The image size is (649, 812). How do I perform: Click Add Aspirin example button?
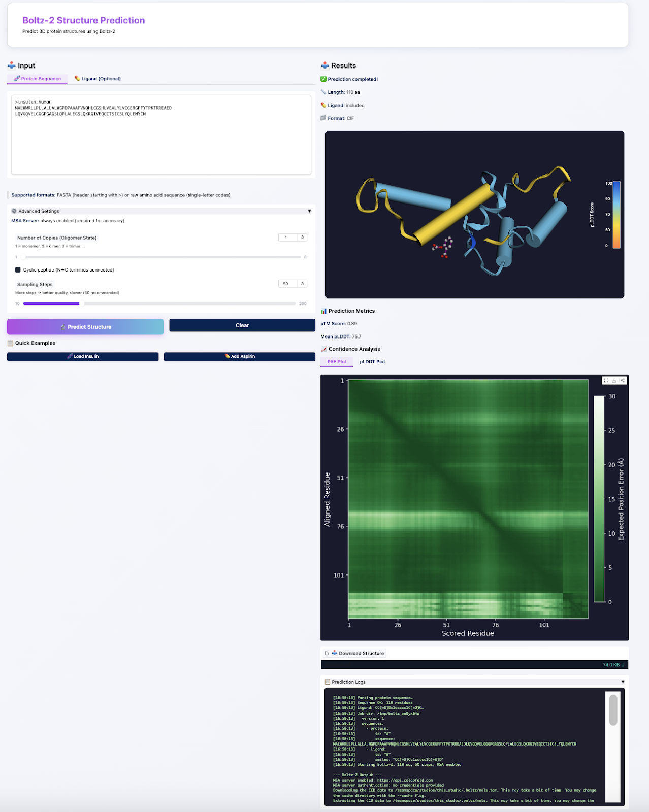pyautogui.click(x=240, y=356)
